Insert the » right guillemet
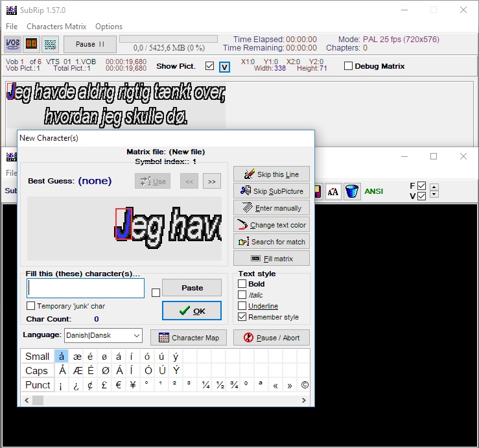 [x=290, y=385]
